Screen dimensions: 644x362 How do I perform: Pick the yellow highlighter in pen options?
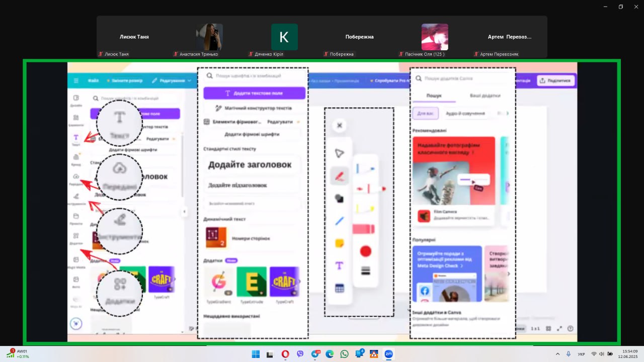click(366, 208)
